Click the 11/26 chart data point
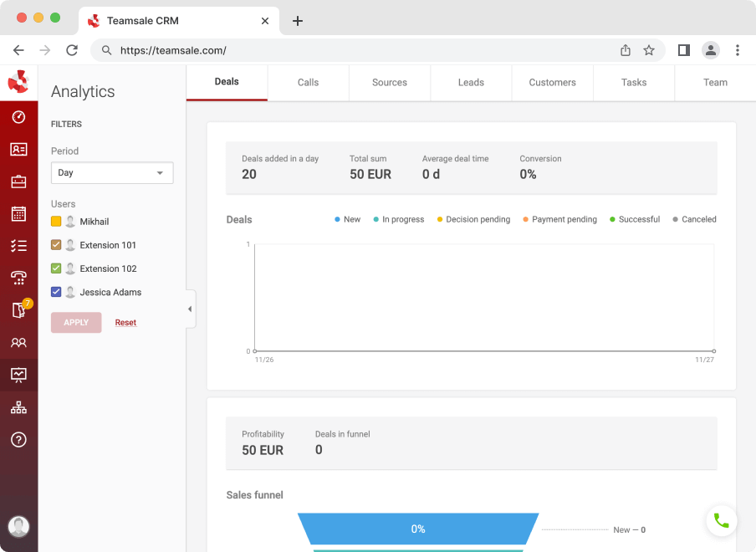This screenshot has height=552, width=756. [x=255, y=351]
